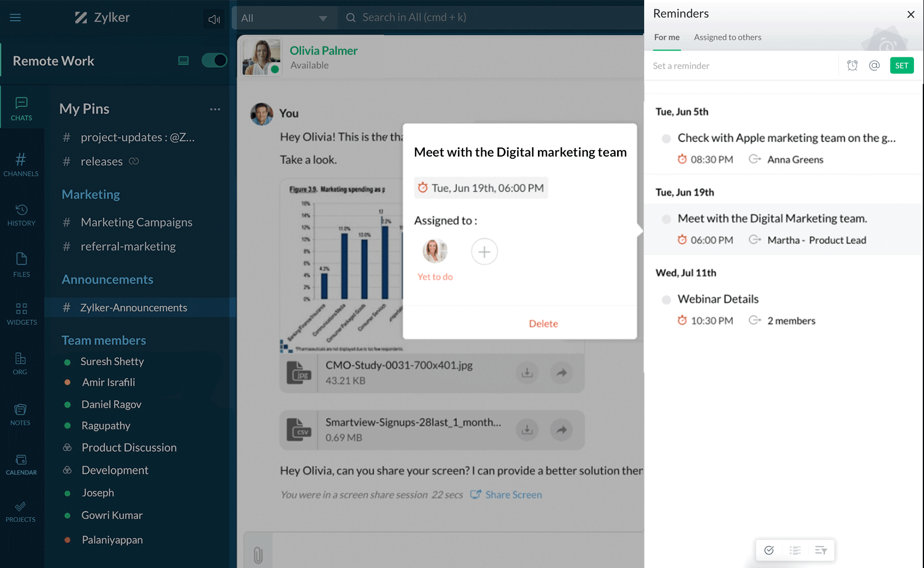924x568 pixels.
Task: Toggle the Remote Work switch
Action: click(214, 61)
